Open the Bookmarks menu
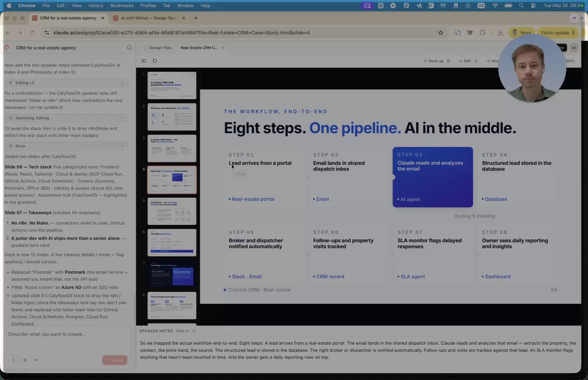This screenshot has width=588, height=380. click(x=122, y=6)
